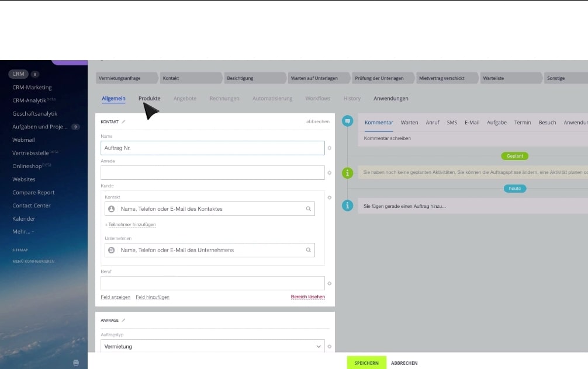
Task: Open the Kommentar speech-bubble icon
Action: click(x=347, y=121)
